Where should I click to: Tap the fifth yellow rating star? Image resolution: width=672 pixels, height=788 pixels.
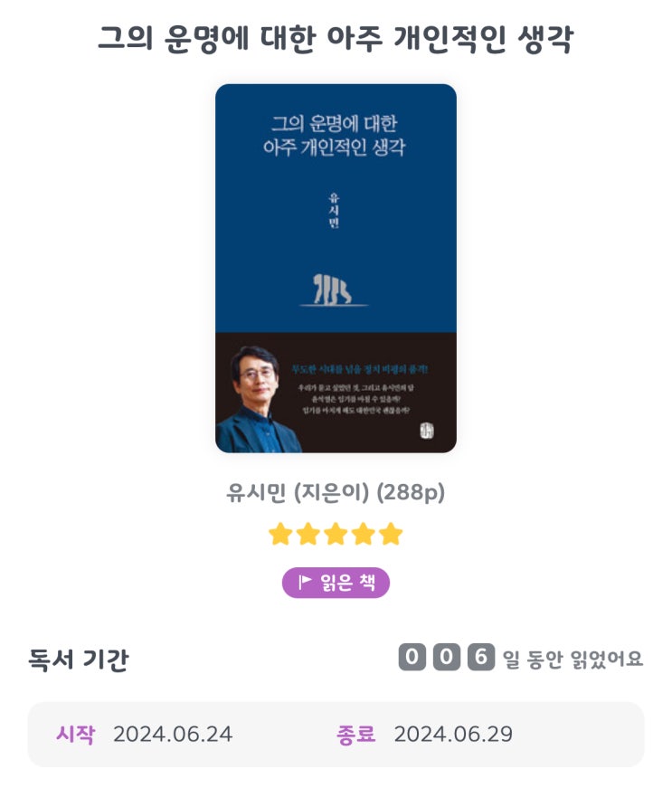coord(391,534)
